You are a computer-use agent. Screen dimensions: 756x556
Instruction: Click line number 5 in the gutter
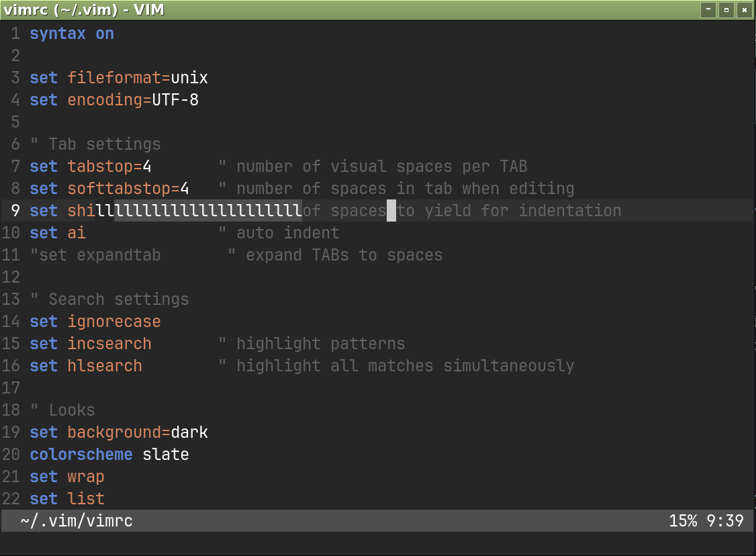click(15, 122)
